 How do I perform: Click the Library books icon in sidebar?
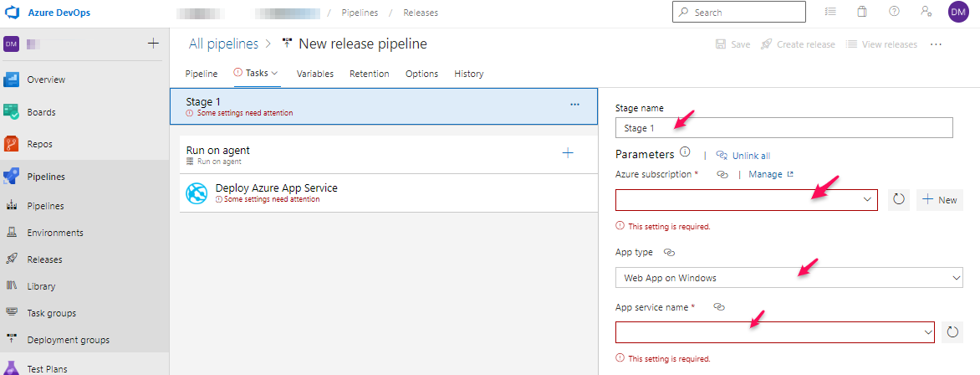pos(11,286)
